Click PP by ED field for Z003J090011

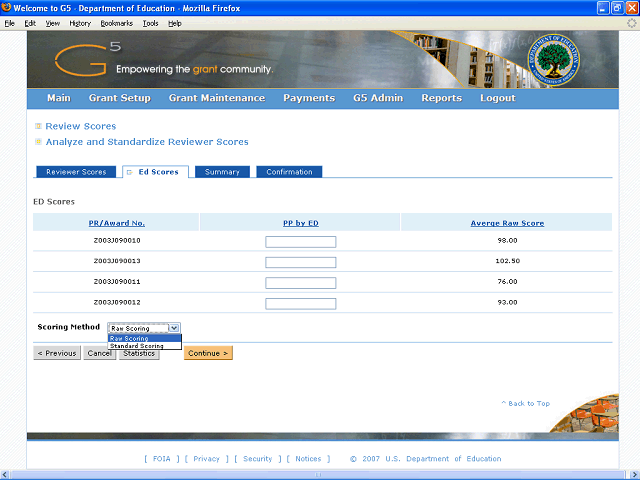tap(301, 283)
